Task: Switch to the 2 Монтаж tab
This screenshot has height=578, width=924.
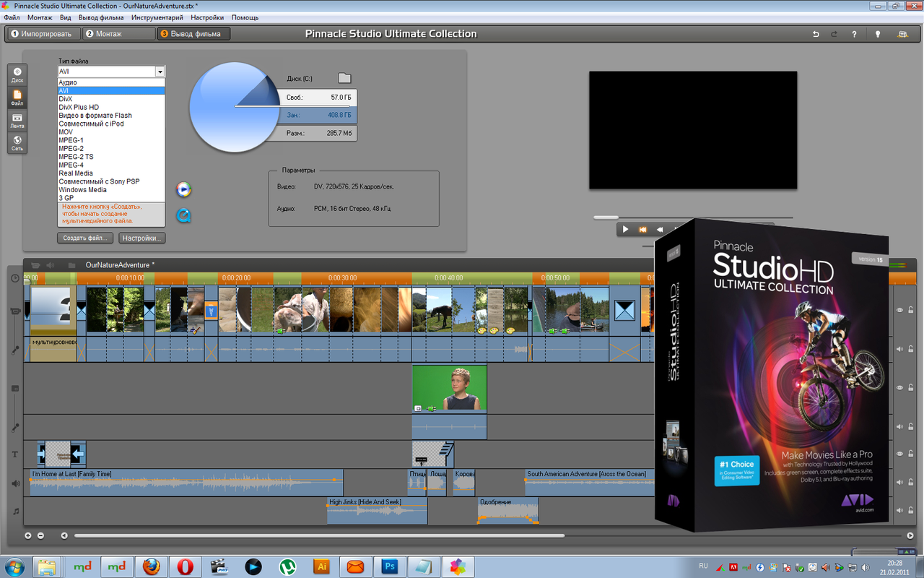Action: [x=118, y=34]
